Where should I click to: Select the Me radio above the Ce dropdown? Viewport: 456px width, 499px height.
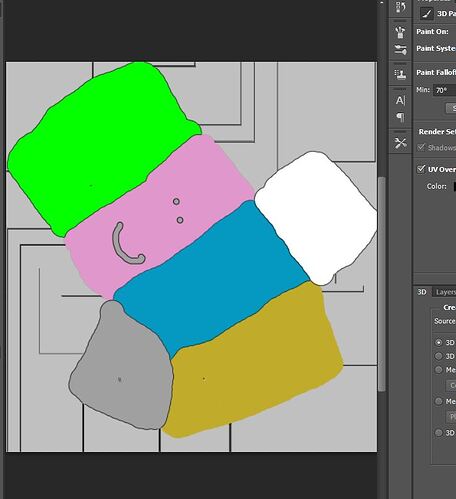tap(439, 369)
